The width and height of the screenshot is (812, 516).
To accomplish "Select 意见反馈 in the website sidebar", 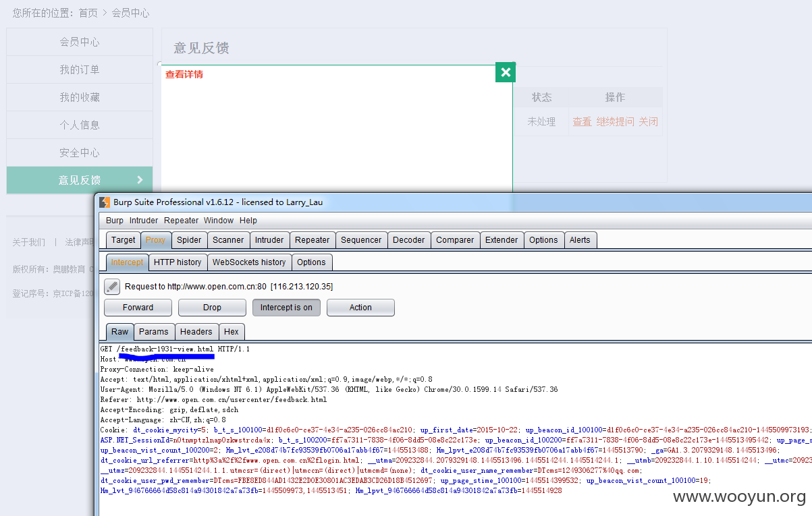I will 80,180.
